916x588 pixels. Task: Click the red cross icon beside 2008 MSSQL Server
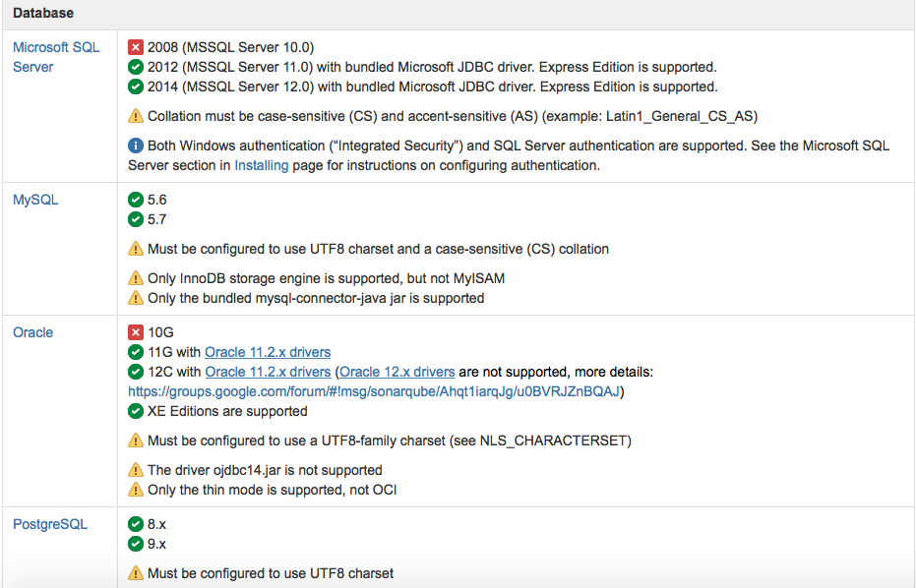136,47
